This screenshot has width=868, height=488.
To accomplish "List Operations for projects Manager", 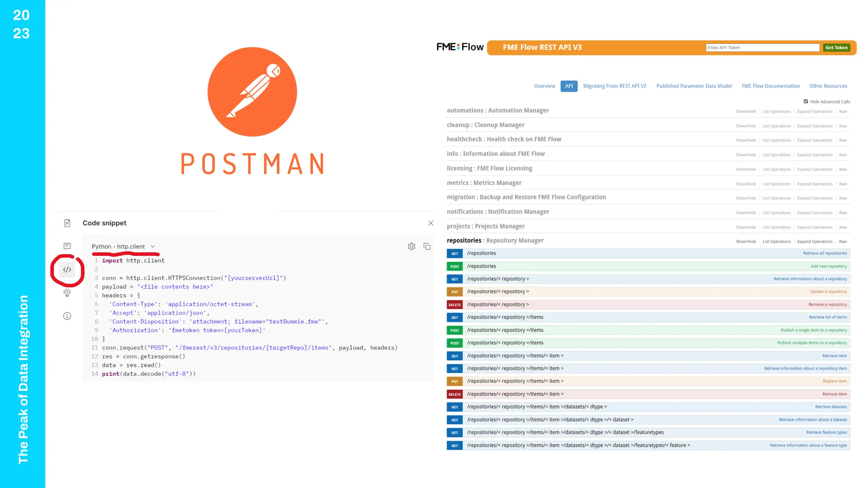I will [x=776, y=227].
